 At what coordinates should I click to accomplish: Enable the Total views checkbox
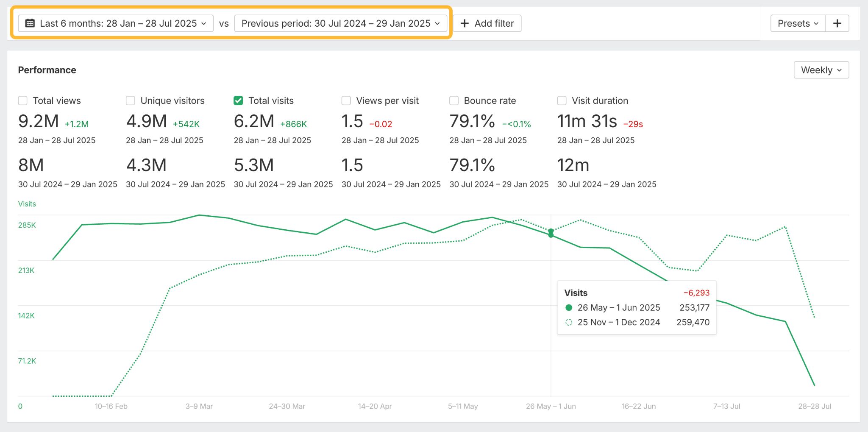point(22,100)
